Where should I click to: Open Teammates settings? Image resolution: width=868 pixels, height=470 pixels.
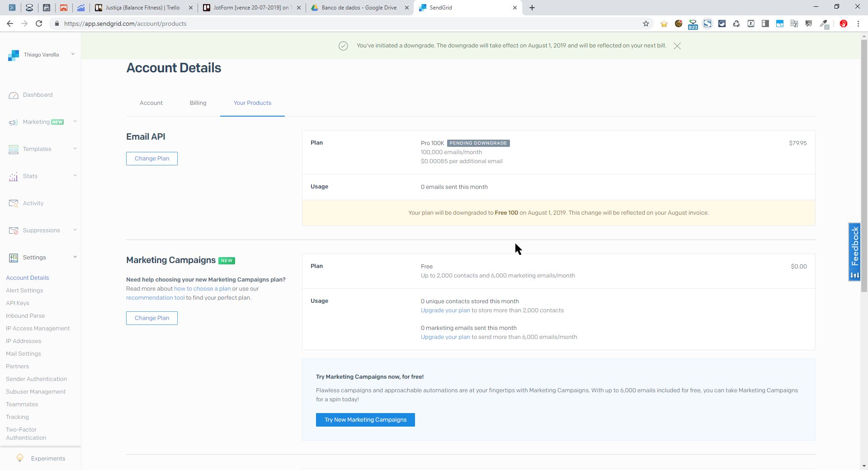tap(22, 404)
